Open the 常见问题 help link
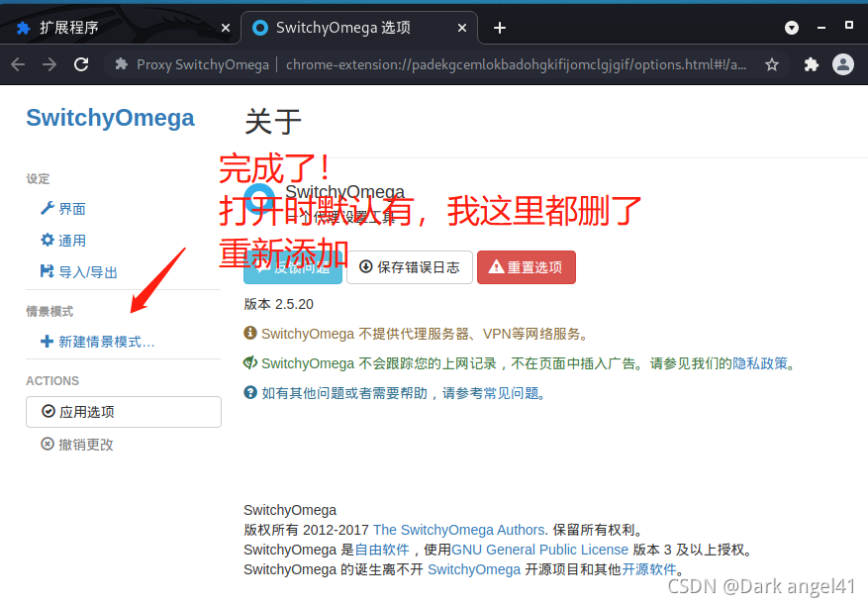 511,393
